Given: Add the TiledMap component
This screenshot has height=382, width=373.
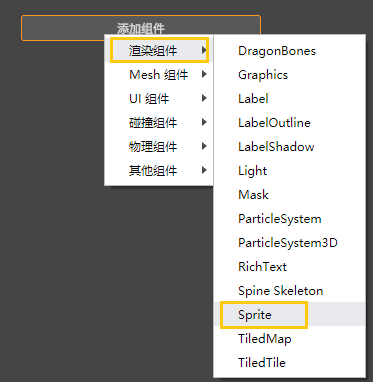Looking at the screenshot, I should (289, 339).
